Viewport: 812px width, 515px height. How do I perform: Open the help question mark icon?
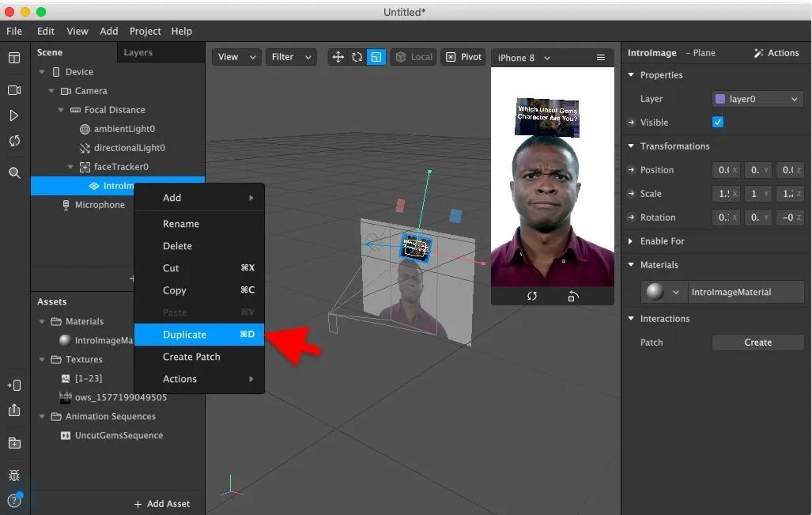tap(14, 501)
